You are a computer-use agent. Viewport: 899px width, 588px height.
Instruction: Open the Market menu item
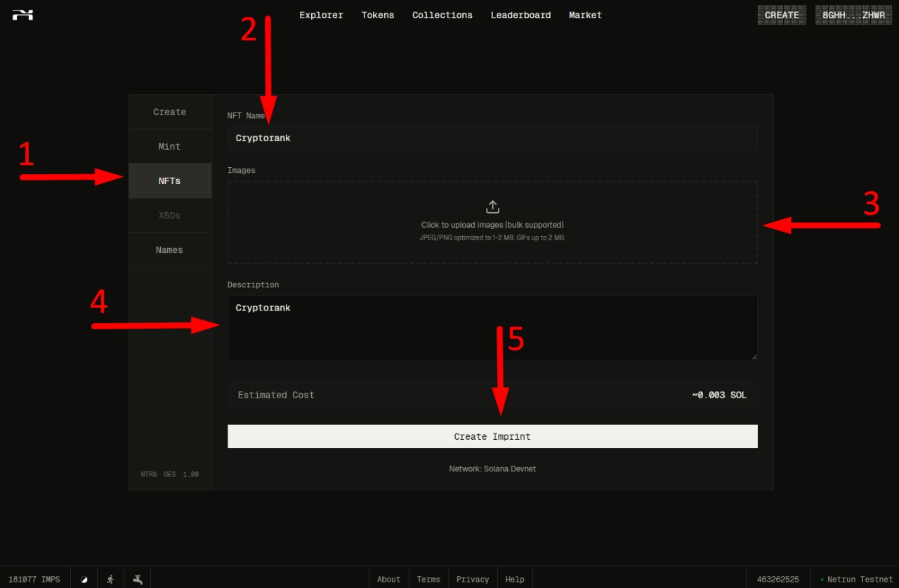[x=585, y=15]
